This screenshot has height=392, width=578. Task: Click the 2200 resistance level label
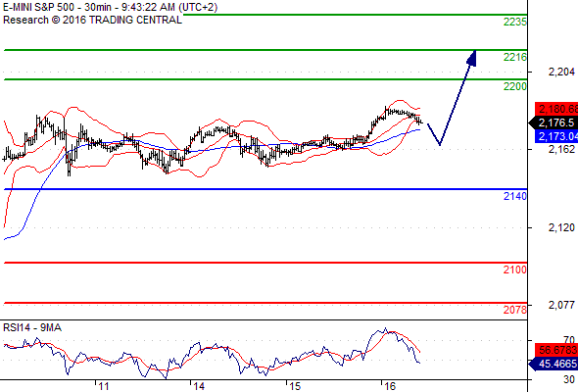coord(515,86)
